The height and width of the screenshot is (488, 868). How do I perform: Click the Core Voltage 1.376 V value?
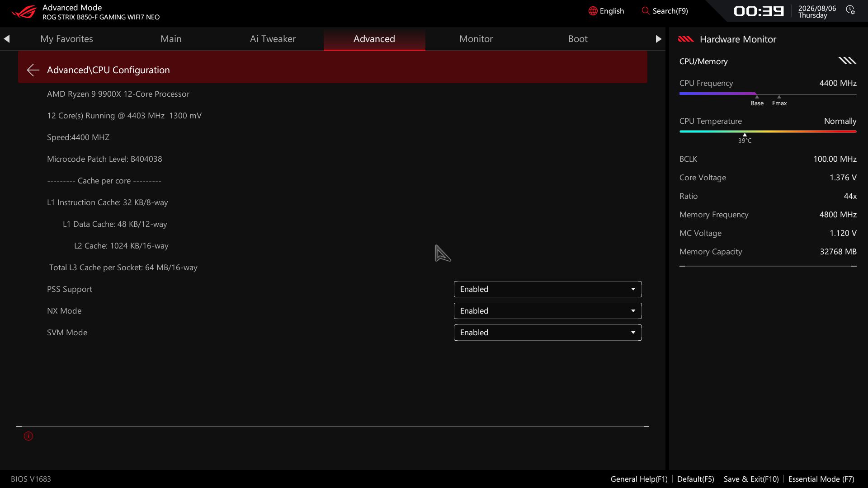click(x=843, y=178)
